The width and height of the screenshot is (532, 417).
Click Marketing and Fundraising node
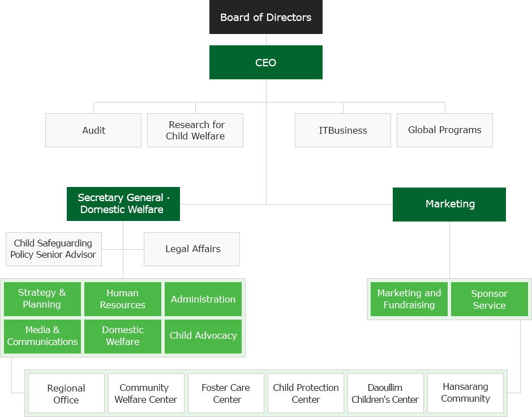point(409,299)
